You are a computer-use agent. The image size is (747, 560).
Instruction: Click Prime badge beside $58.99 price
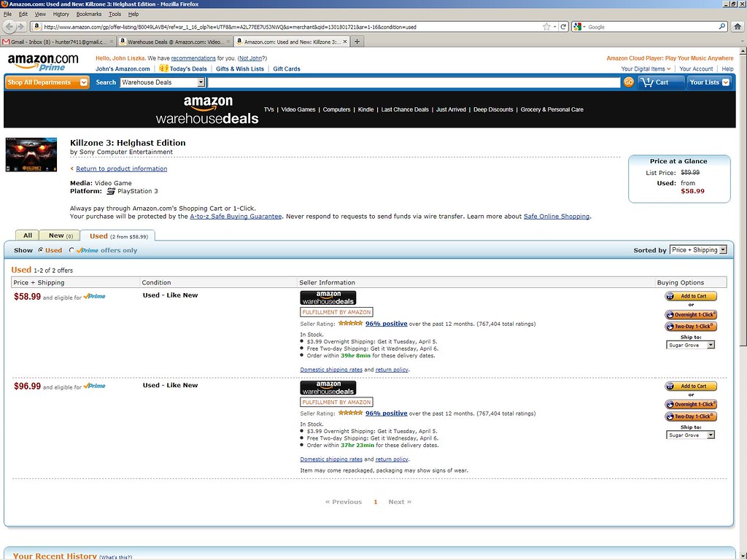coord(94,296)
